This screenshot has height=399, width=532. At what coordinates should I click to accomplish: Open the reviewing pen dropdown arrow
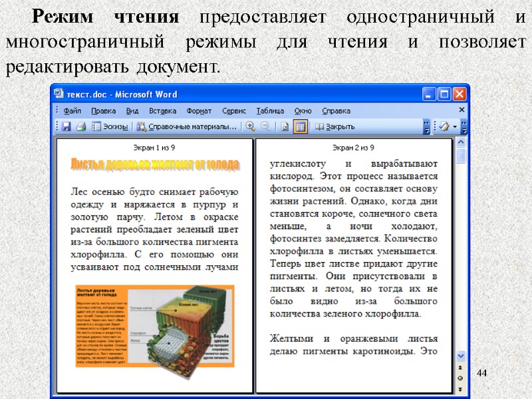(455, 127)
